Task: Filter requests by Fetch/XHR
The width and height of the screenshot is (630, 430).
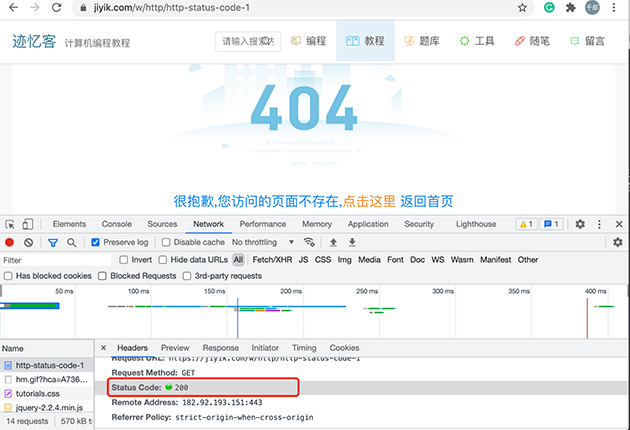Action: (272, 260)
